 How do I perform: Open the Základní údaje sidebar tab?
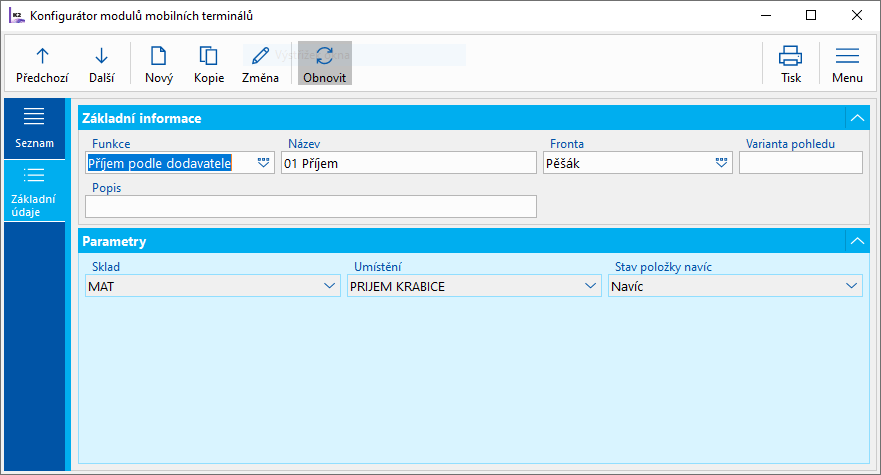click(x=34, y=191)
